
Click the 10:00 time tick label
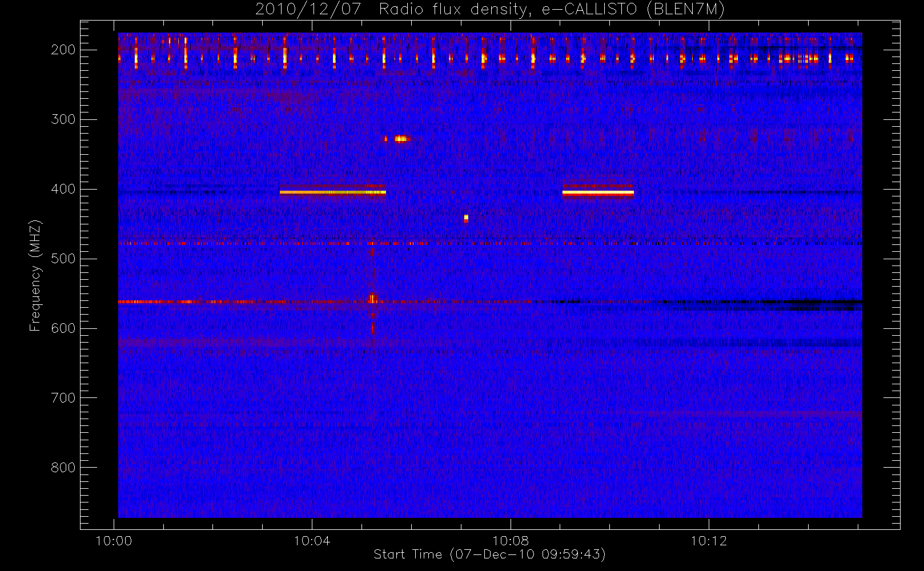(x=114, y=541)
